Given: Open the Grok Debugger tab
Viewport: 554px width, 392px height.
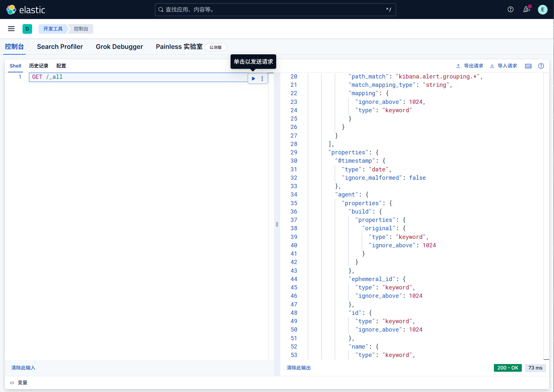Looking at the screenshot, I should [119, 47].
